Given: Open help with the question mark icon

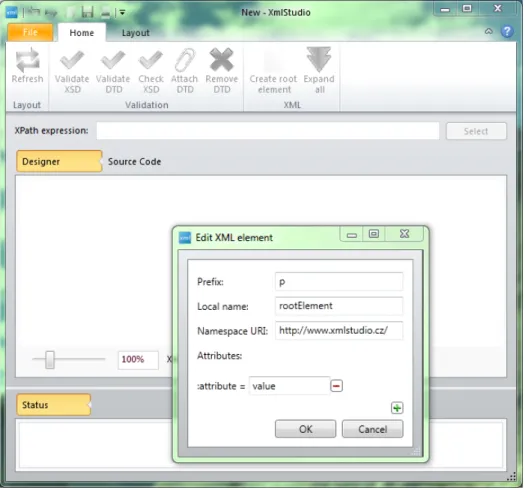Looking at the screenshot, I should pos(508,32).
